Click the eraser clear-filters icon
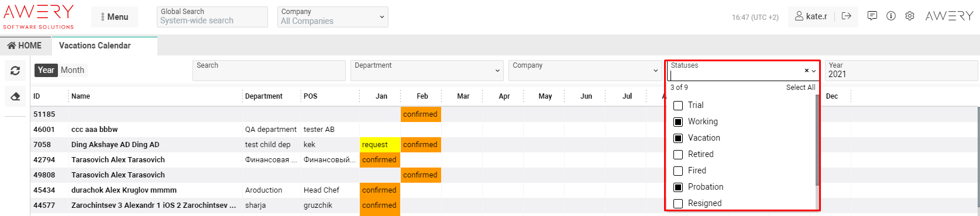980x216 pixels. (x=15, y=96)
